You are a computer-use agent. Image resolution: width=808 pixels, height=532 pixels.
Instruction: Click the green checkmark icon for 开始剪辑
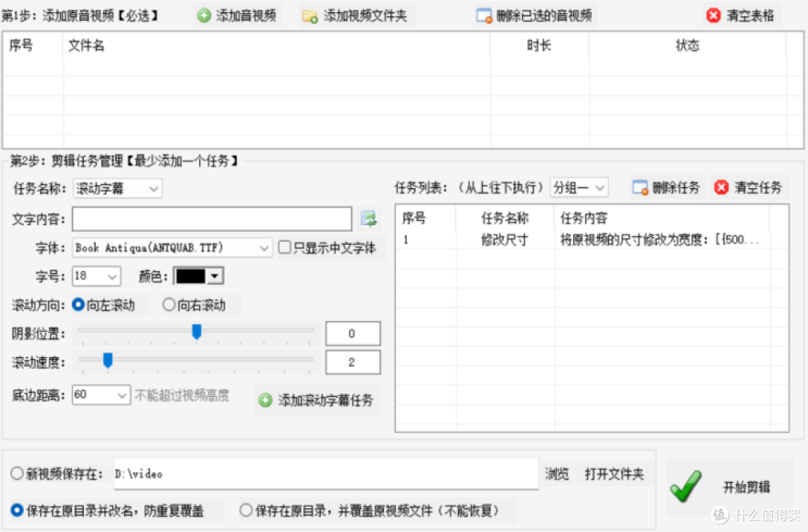pos(686,486)
